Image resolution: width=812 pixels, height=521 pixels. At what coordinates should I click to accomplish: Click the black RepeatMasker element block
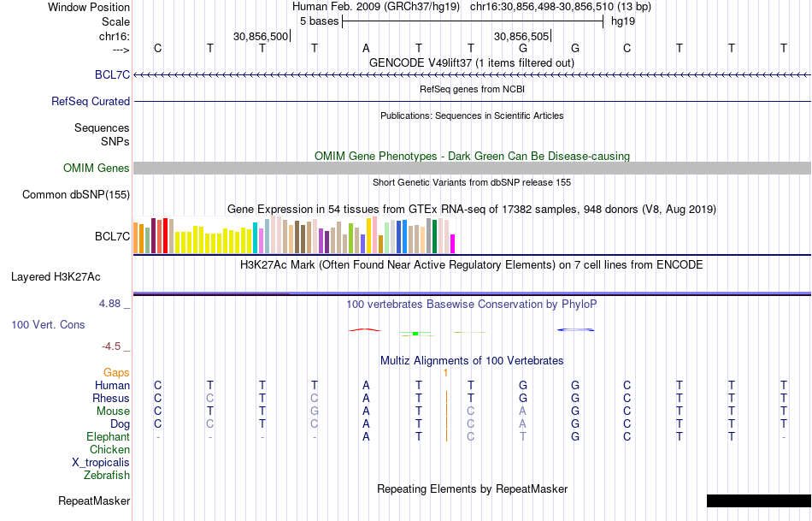[759, 500]
